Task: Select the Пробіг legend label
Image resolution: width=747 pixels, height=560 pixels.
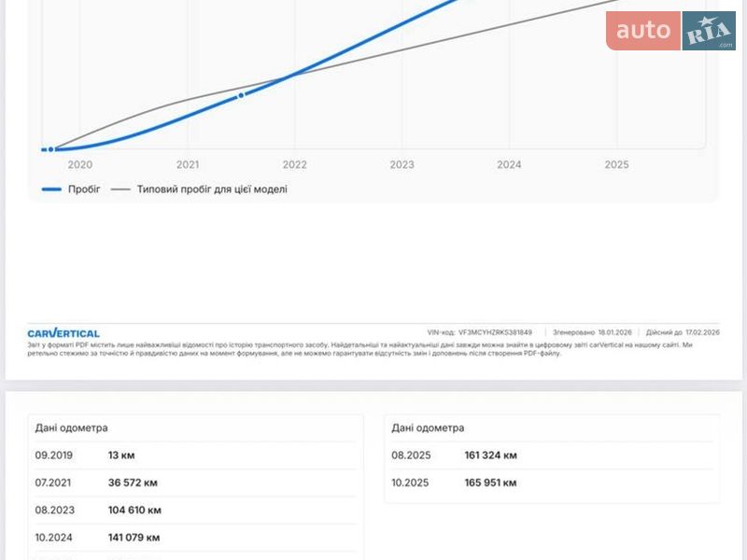Action: (84, 189)
